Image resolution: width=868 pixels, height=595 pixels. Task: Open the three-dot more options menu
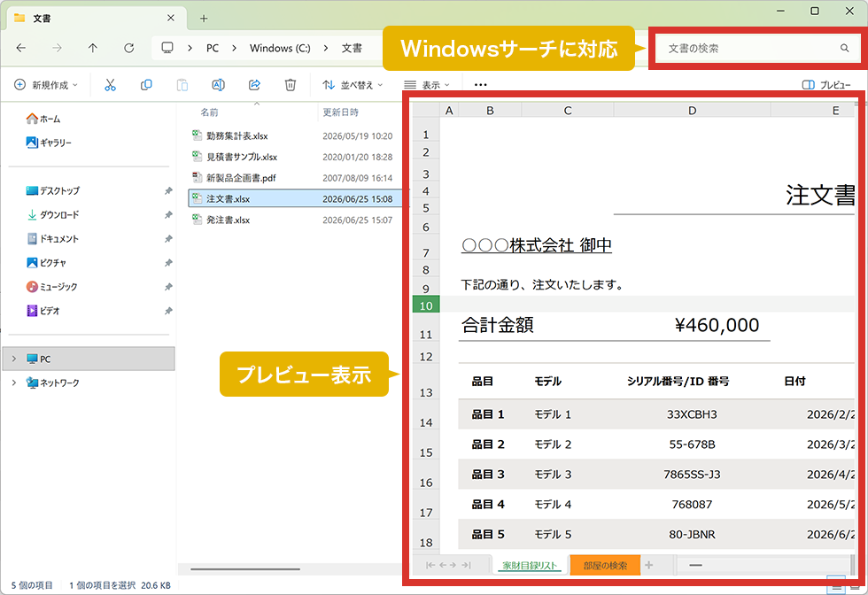click(x=480, y=85)
